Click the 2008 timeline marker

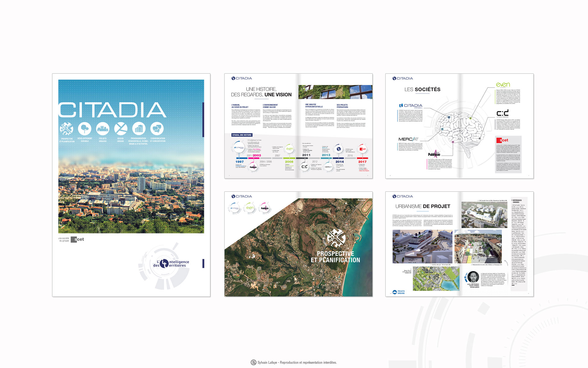[289, 162]
